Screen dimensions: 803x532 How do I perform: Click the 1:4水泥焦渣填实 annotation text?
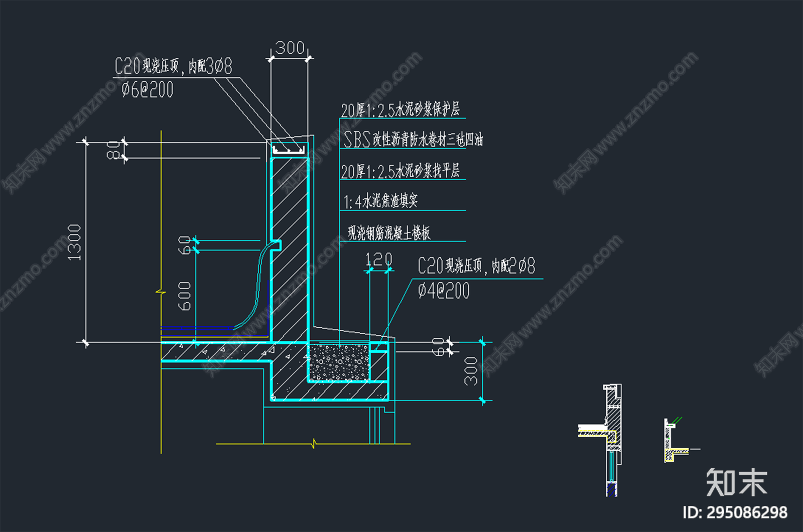coord(380,201)
